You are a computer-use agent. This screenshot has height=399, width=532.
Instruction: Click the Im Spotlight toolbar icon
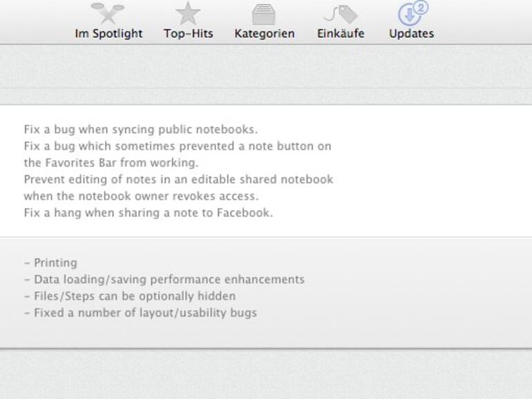(108, 12)
